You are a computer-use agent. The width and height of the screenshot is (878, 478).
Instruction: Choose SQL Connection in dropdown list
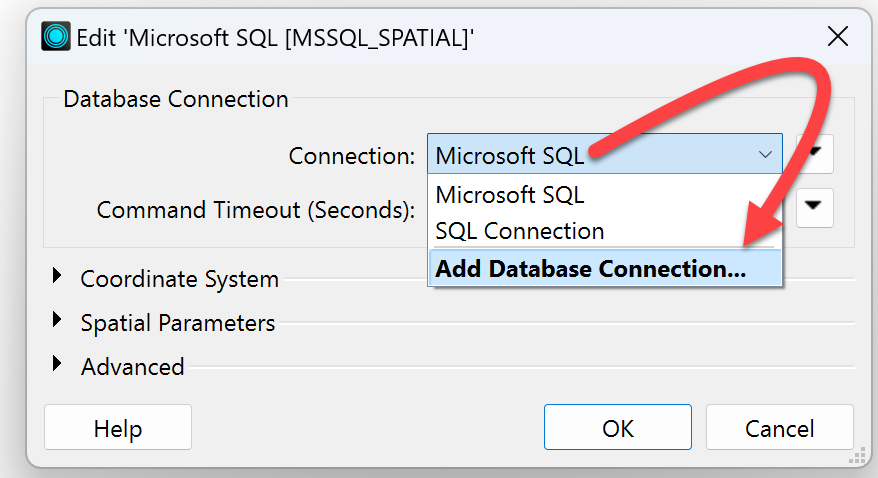[x=605, y=231]
